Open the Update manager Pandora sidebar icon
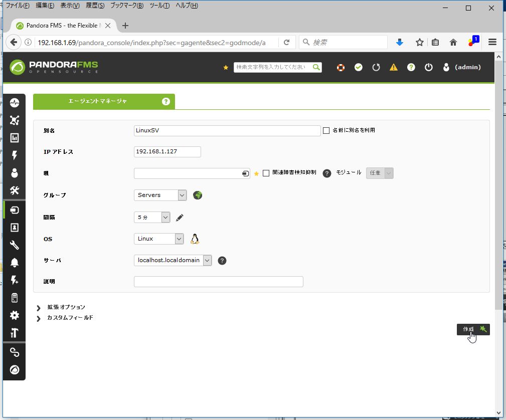 pyautogui.click(x=15, y=370)
